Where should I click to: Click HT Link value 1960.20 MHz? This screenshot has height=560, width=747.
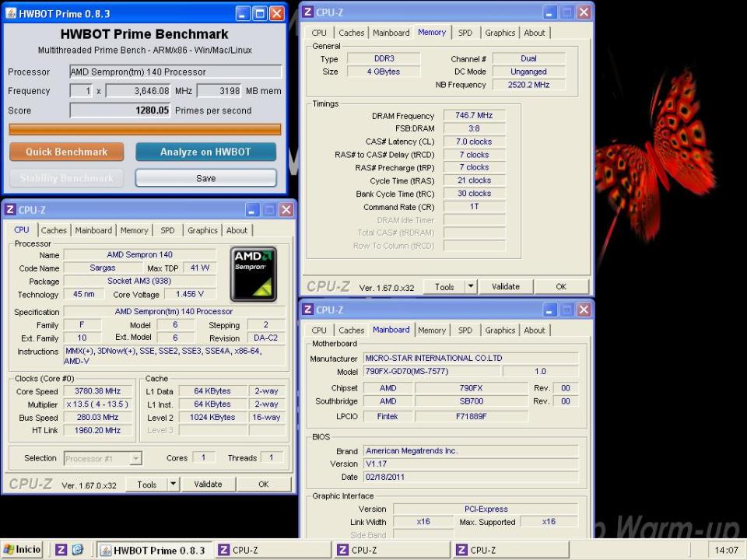point(98,430)
